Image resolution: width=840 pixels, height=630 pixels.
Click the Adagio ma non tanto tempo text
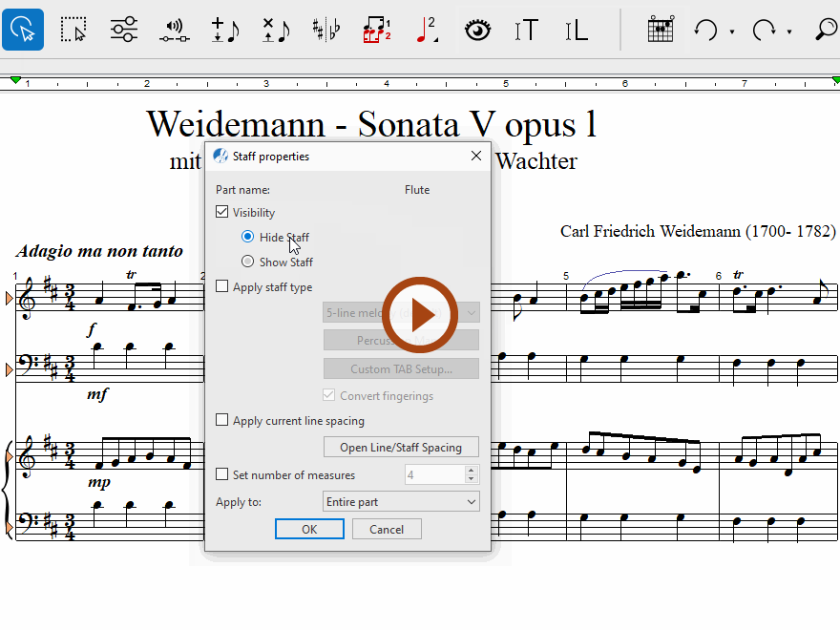99,251
